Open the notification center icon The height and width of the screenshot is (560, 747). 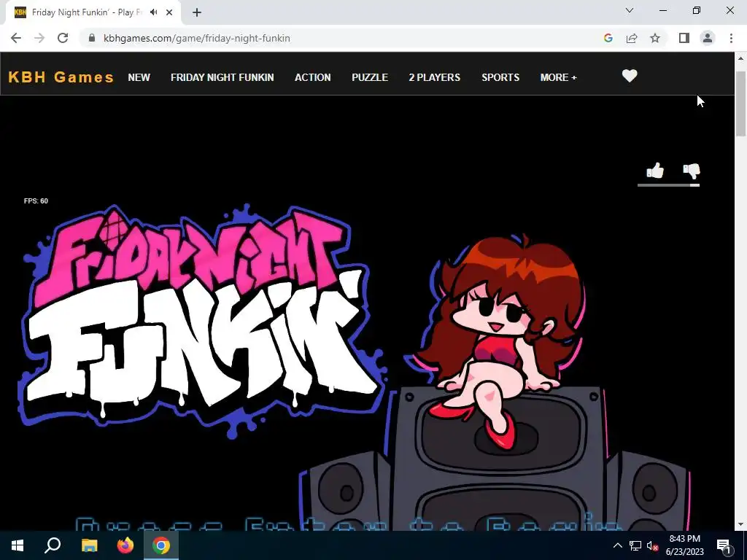(724, 545)
